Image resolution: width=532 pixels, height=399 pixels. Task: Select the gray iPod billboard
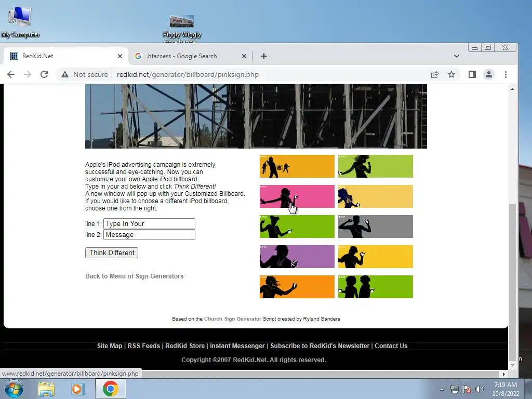[376, 227]
